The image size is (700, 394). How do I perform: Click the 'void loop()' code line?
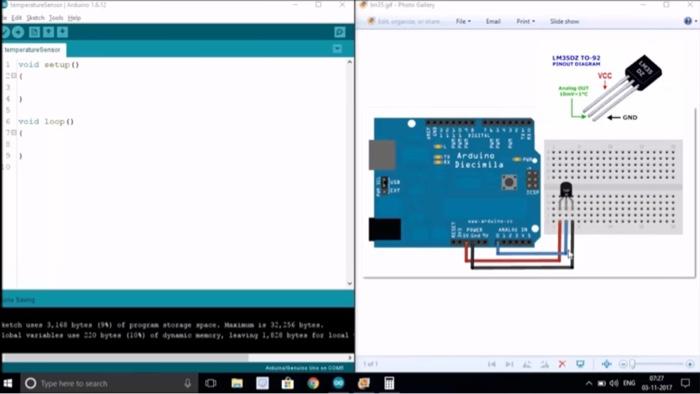click(46, 121)
